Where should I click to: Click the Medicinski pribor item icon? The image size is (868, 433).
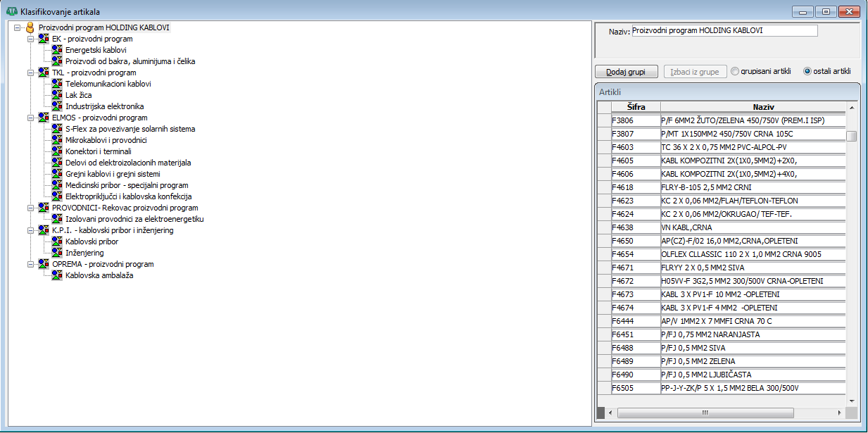tap(57, 185)
